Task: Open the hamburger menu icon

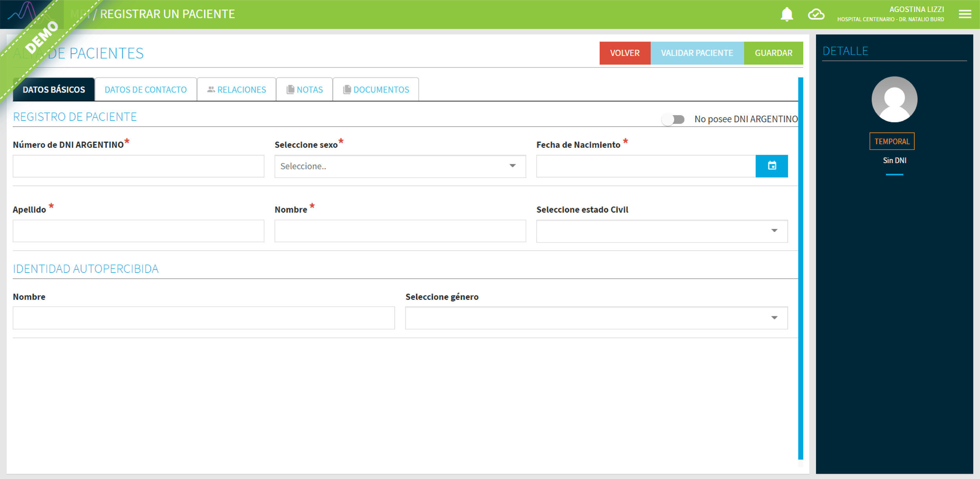Action: [965, 15]
